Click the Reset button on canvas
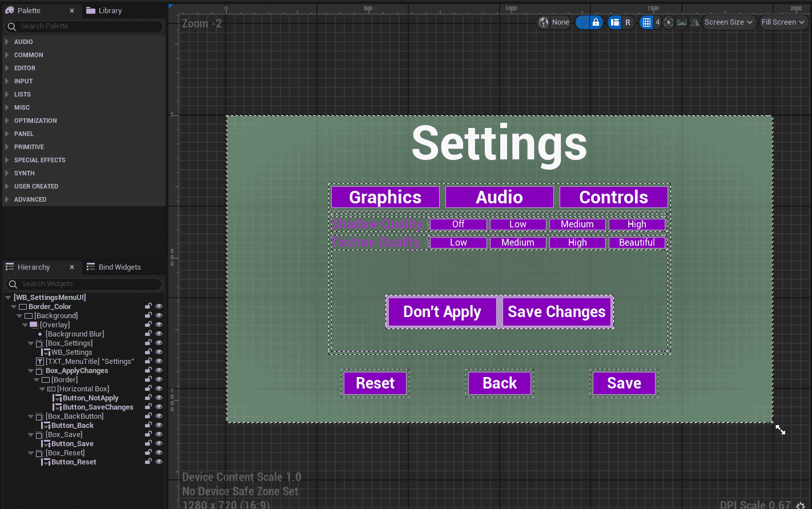 (375, 383)
